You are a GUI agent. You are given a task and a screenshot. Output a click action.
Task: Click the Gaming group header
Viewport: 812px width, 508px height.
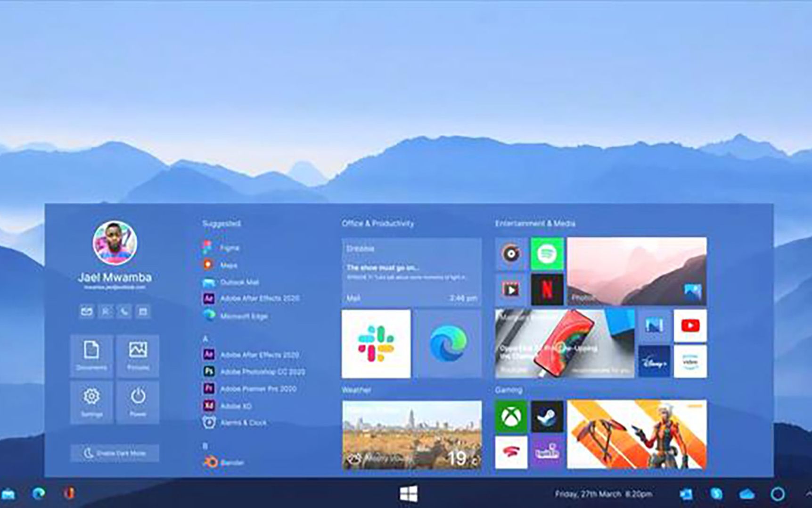click(509, 390)
